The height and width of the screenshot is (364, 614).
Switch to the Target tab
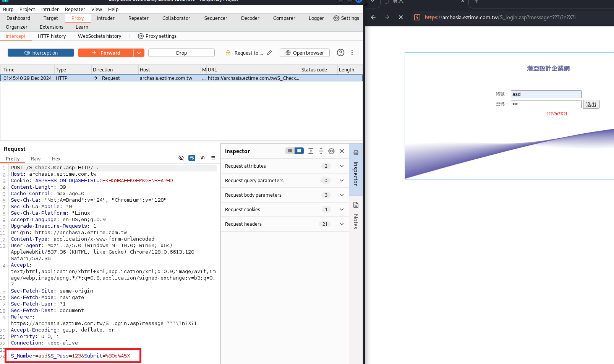coord(51,18)
